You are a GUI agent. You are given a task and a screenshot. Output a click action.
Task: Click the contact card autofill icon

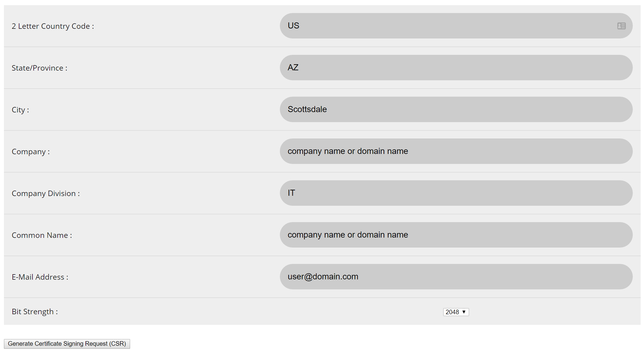621,26
